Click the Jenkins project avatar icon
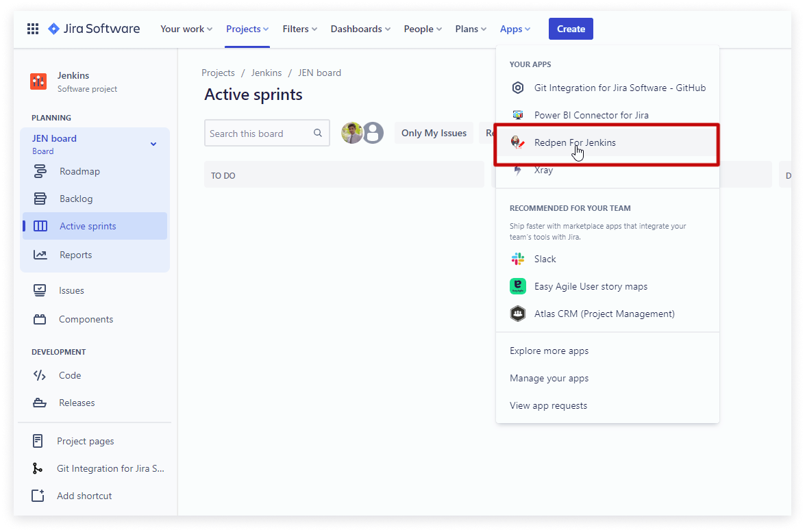805x532 pixels. pyautogui.click(x=38, y=81)
